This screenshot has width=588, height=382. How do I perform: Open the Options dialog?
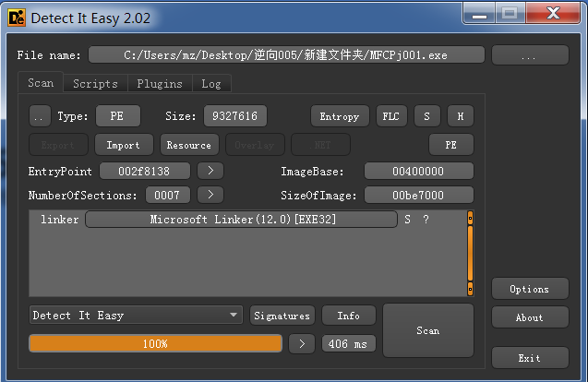click(x=530, y=289)
